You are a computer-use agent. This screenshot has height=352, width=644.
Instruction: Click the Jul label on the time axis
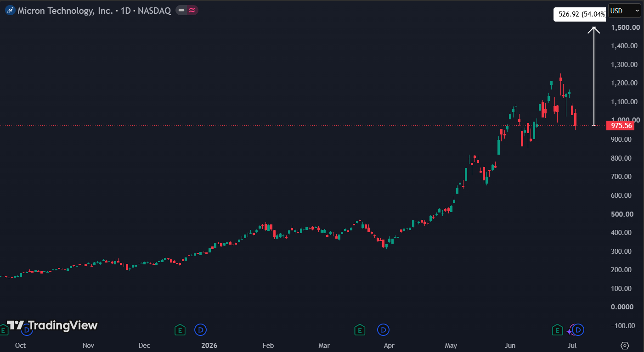572,345
